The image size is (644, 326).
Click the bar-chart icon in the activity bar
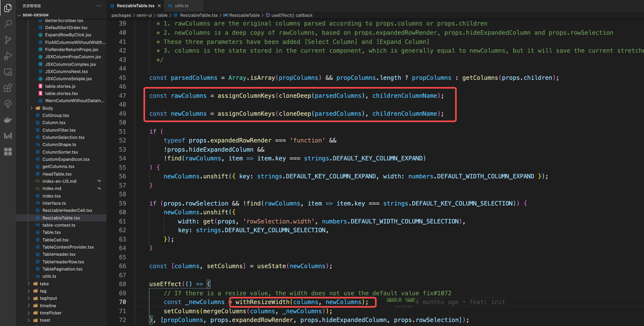coord(8,135)
